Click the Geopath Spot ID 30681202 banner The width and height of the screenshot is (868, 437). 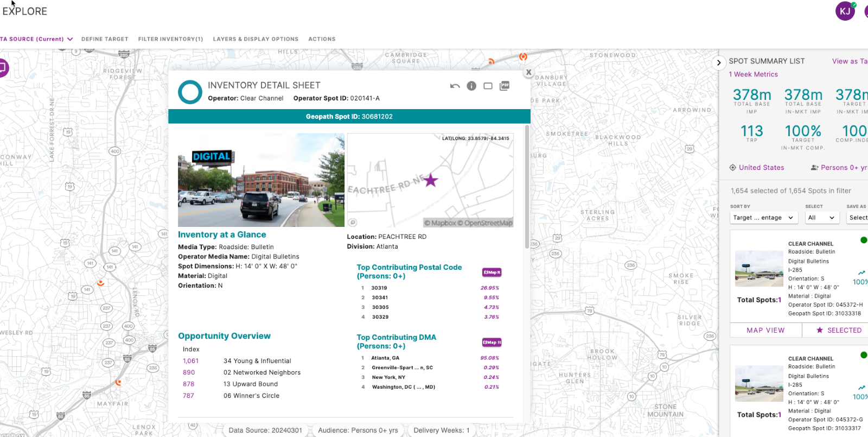(349, 116)
